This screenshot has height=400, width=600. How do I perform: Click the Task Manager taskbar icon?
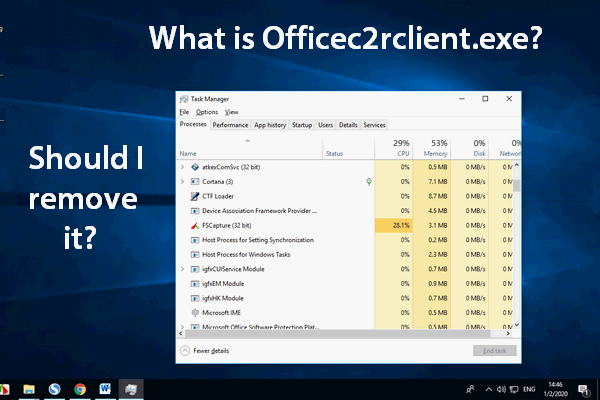130,389
